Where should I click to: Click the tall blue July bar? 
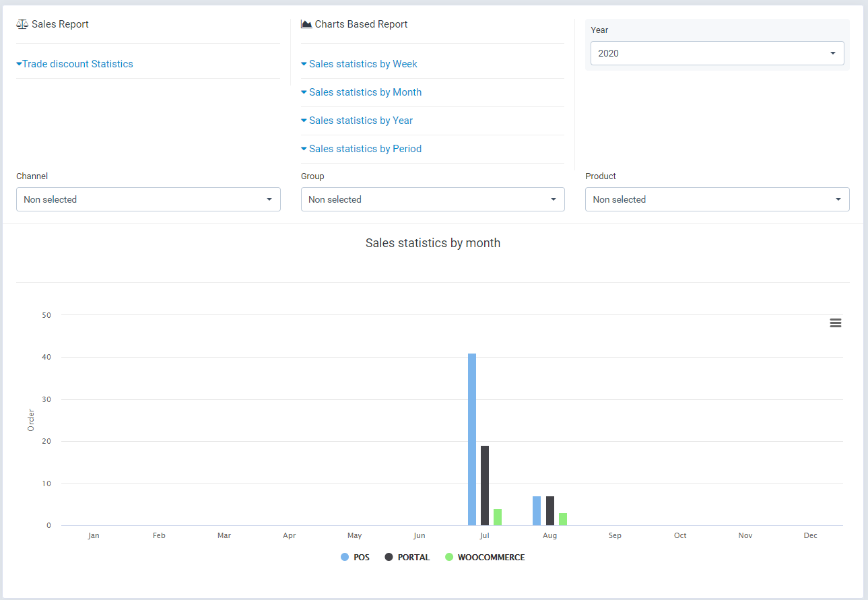(471, 438)
